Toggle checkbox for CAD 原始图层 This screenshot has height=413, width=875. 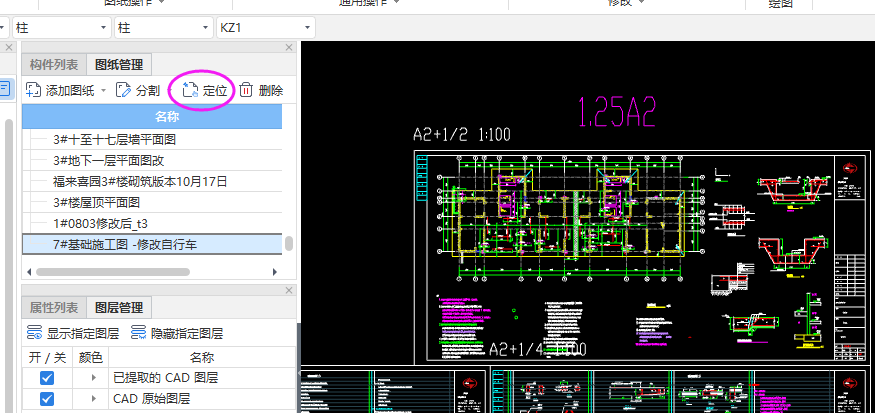(x=47, y=398)
